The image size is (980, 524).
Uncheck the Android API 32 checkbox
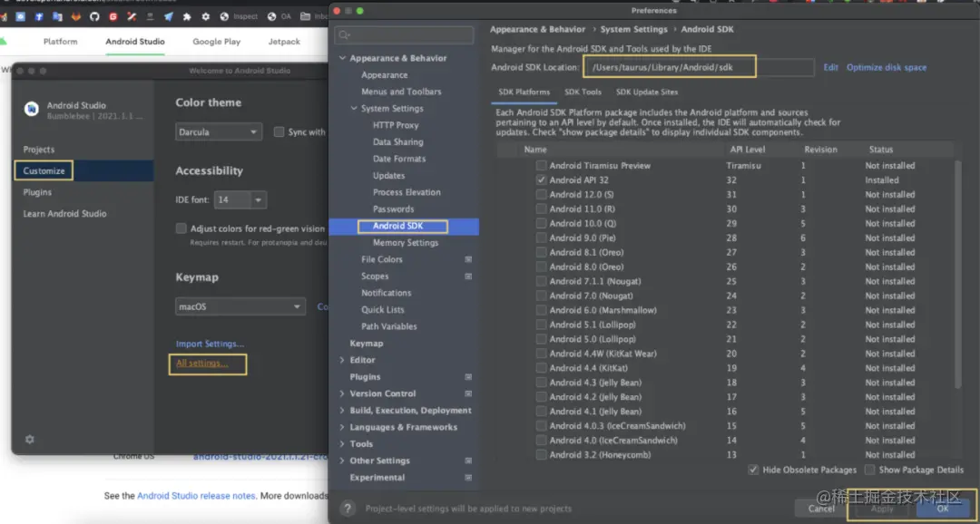541,180
